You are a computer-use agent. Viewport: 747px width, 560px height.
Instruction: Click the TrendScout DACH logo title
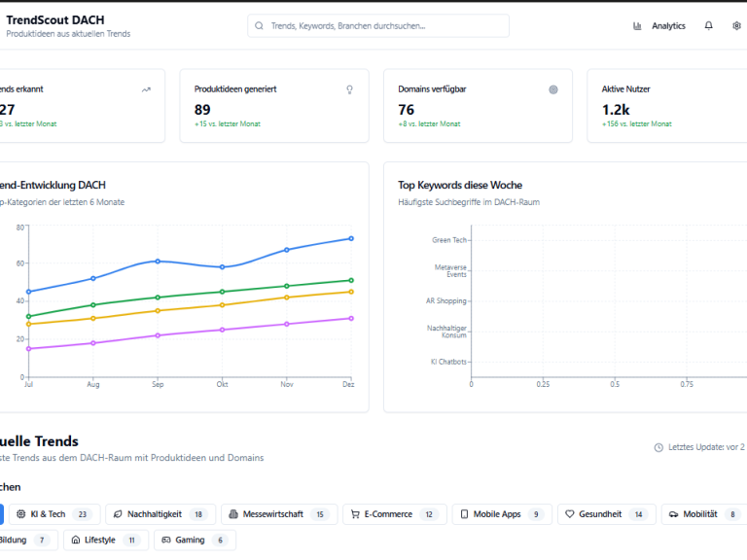[x=54, y=19]
